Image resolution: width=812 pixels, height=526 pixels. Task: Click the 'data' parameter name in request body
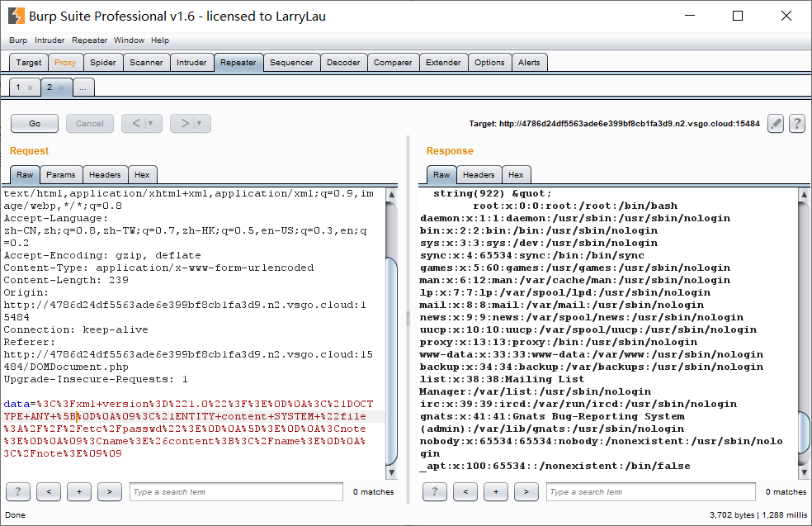point(17,404)
